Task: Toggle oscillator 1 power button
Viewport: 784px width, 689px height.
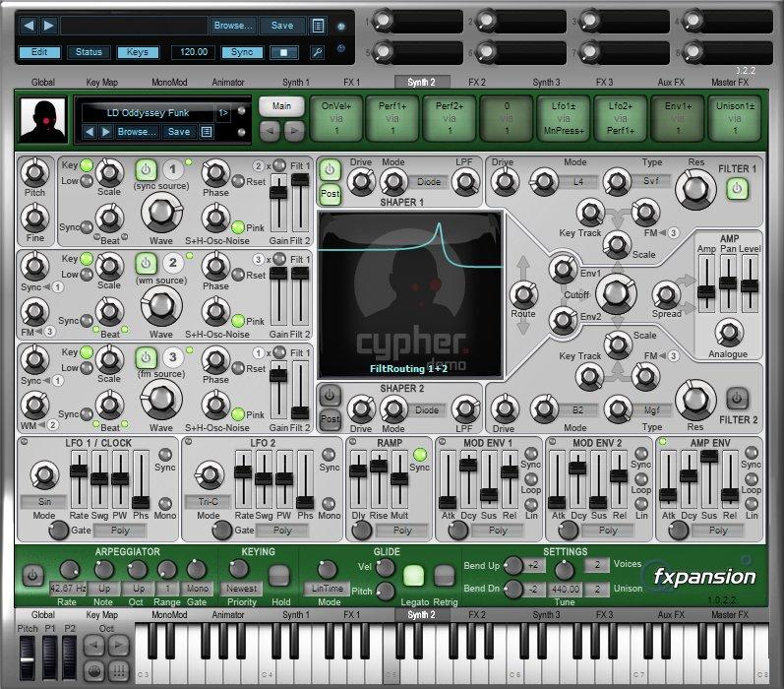Action: pyautogui.click(x=146, y=170)
